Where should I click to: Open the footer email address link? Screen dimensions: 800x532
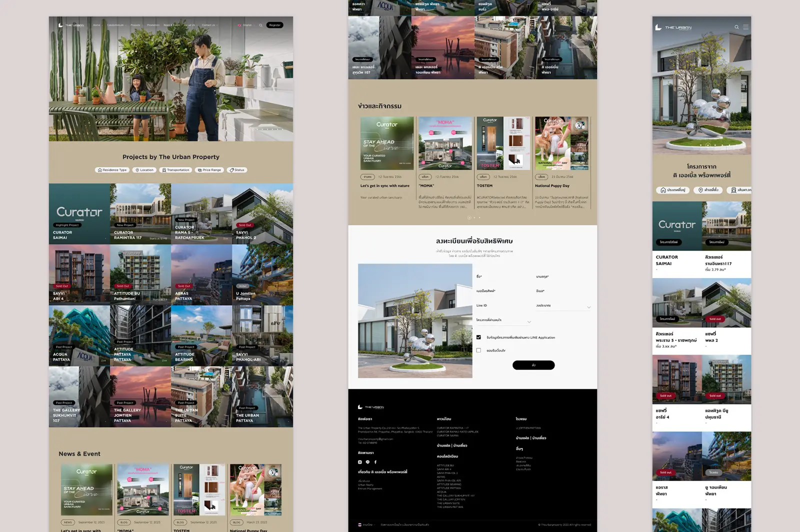(375, 439)
